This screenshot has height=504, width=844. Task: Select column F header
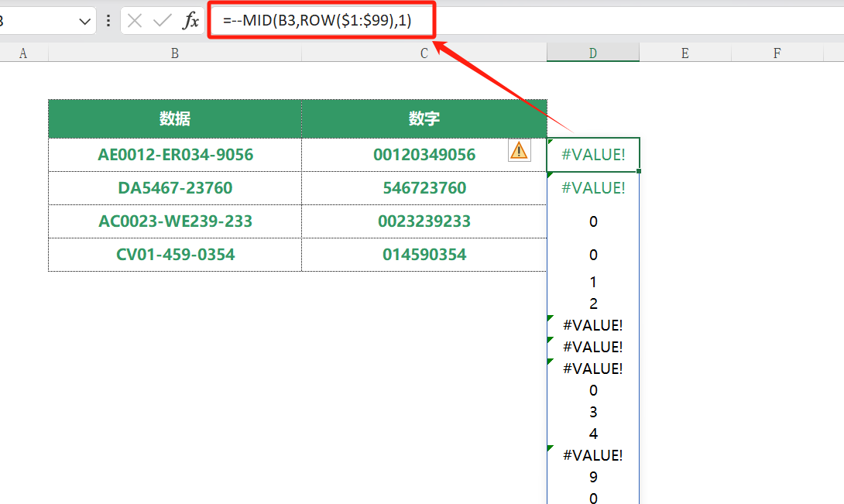click(777, 53)
